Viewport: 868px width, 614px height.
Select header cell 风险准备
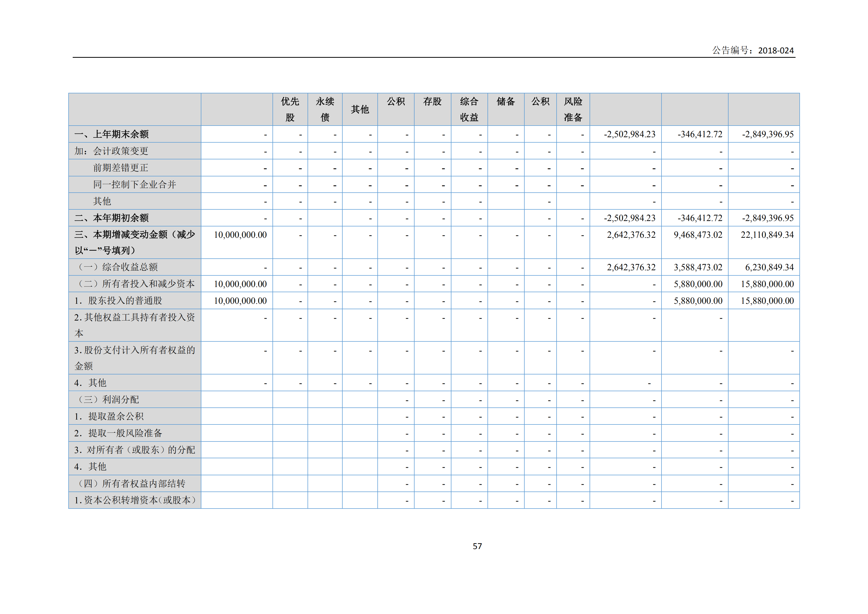pos(573,109)
